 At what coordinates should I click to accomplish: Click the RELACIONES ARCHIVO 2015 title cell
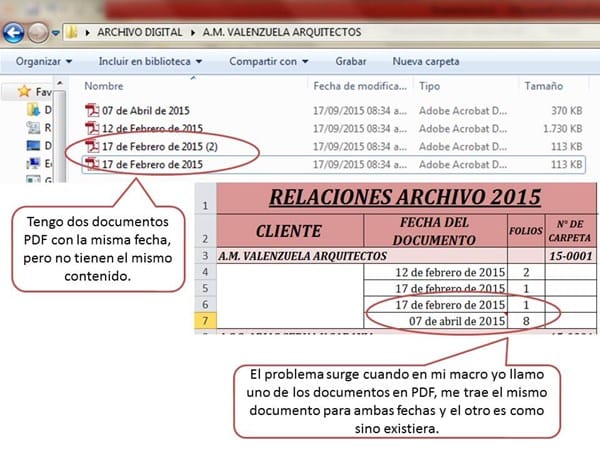[x=406, y=198]
